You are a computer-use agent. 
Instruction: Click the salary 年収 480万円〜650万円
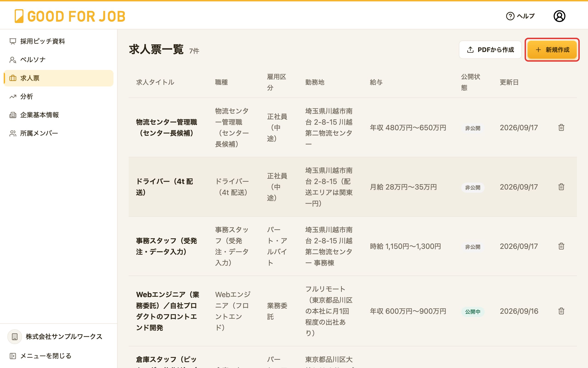(408, 127)
